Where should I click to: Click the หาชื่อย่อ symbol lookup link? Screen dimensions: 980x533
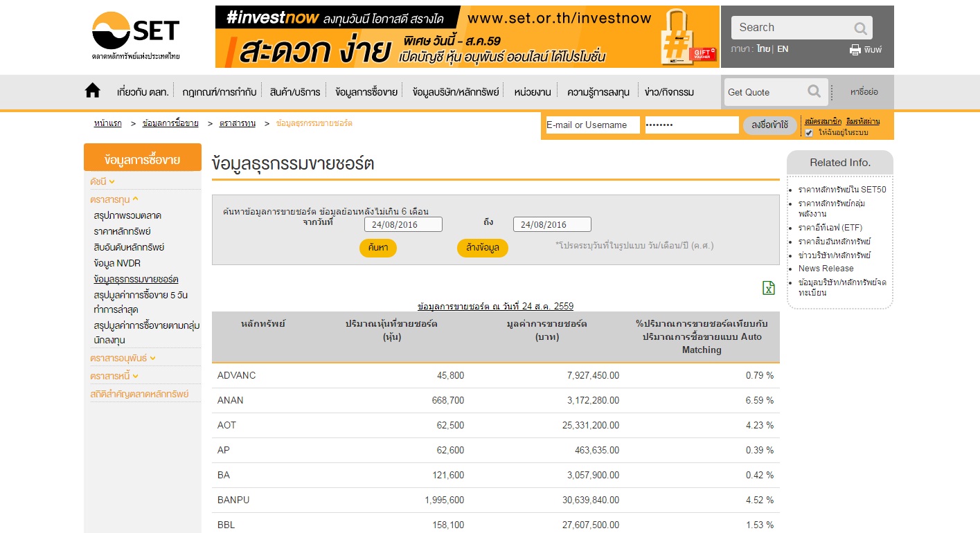point(864,91)
